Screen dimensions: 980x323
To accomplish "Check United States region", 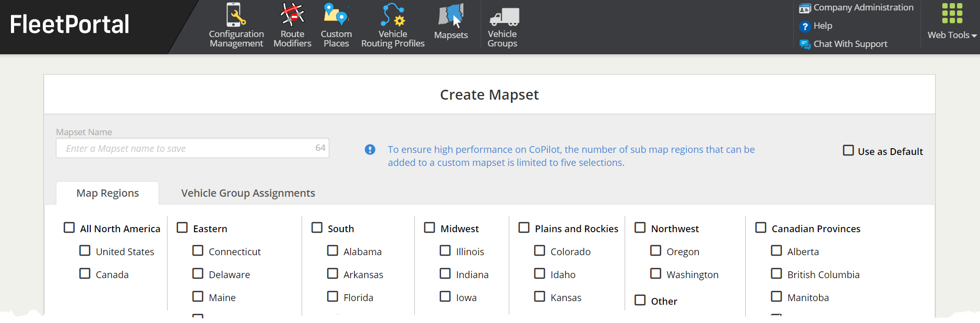I will pos(85,250).
